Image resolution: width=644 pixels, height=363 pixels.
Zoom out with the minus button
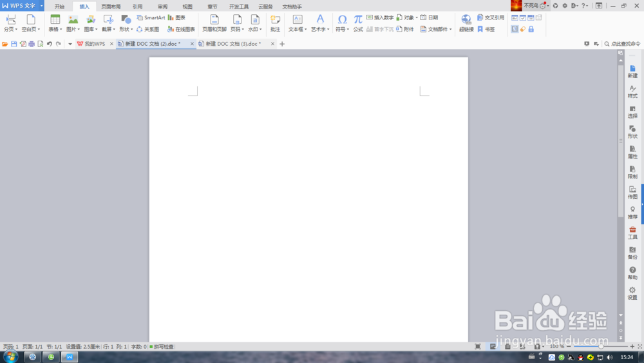(x=569, y=346)
